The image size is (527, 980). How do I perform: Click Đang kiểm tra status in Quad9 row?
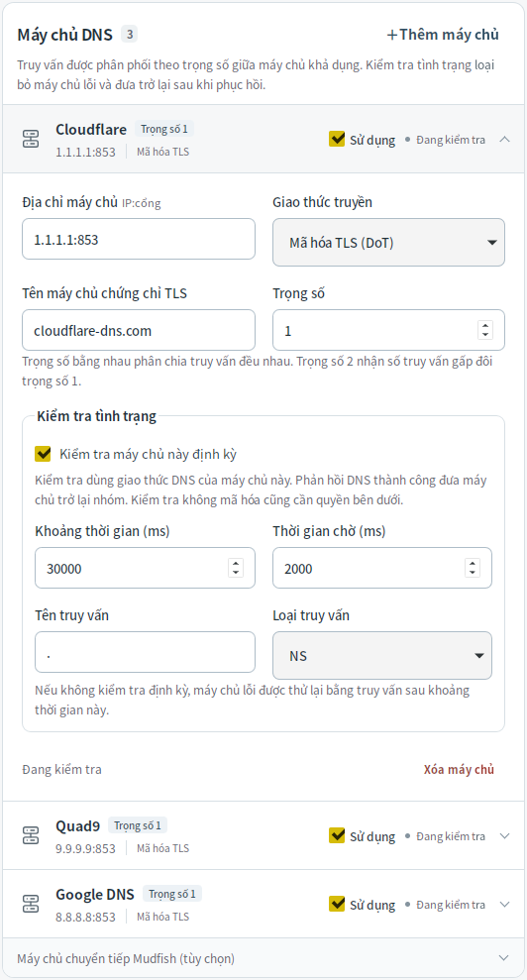450,836
